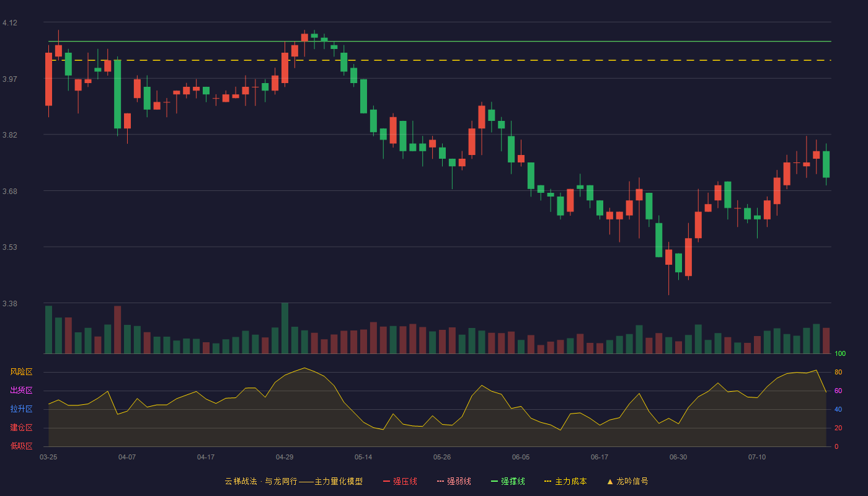Viewport: 868px width, 496px height.
Task: Click the 04-17 date label
Action: point(206,457)
